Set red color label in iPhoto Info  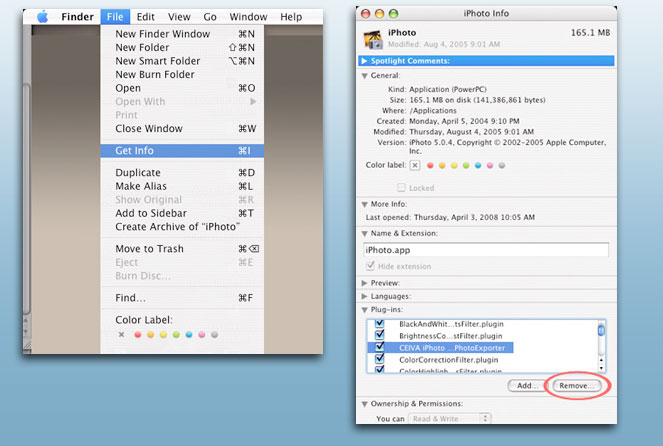430,165
